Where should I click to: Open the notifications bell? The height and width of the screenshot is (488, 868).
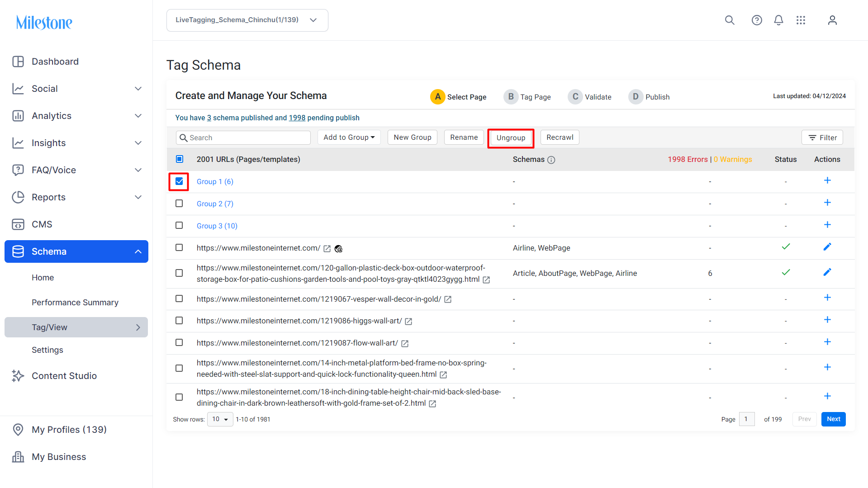click(778, 20)
